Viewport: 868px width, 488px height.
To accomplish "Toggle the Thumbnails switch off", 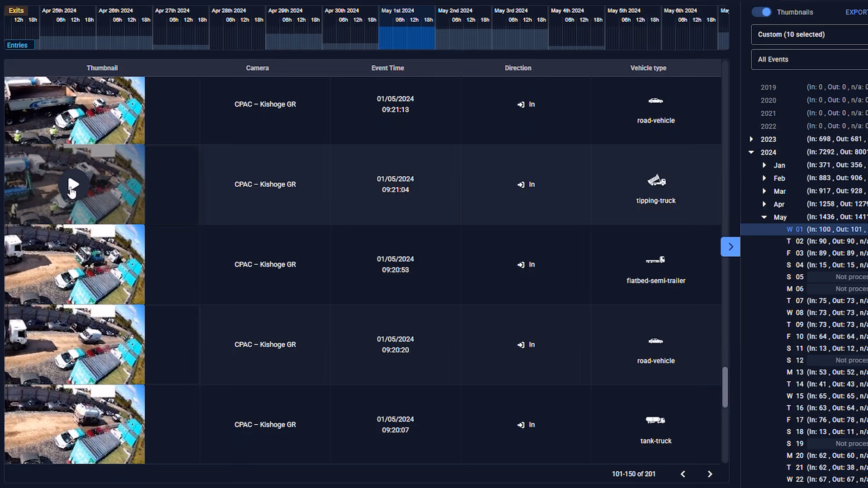I will (762, 12).
